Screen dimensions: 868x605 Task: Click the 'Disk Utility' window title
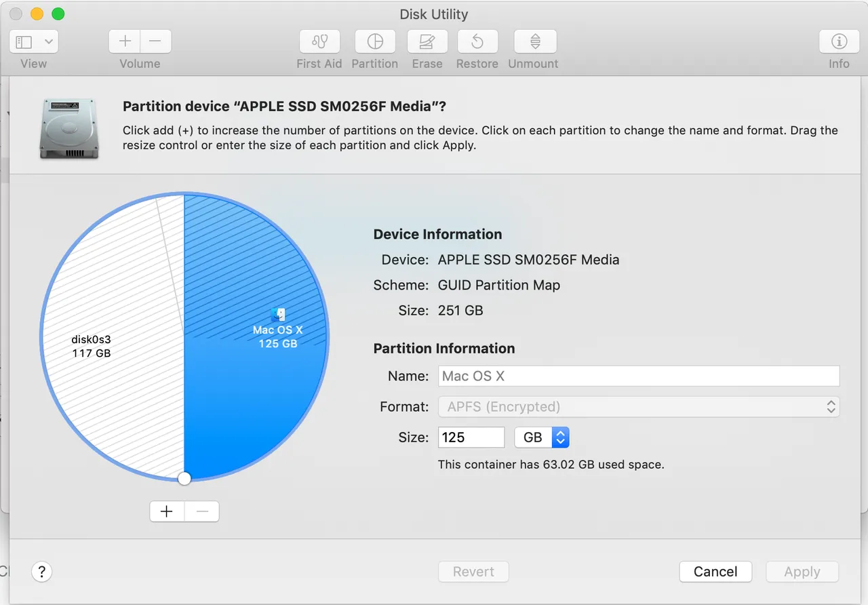point(434,14)
